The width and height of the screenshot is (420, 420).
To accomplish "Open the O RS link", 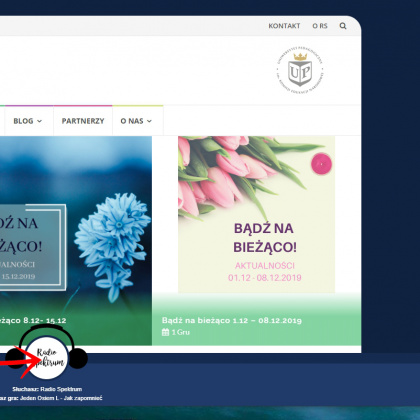I will click(x=320, y=26).
